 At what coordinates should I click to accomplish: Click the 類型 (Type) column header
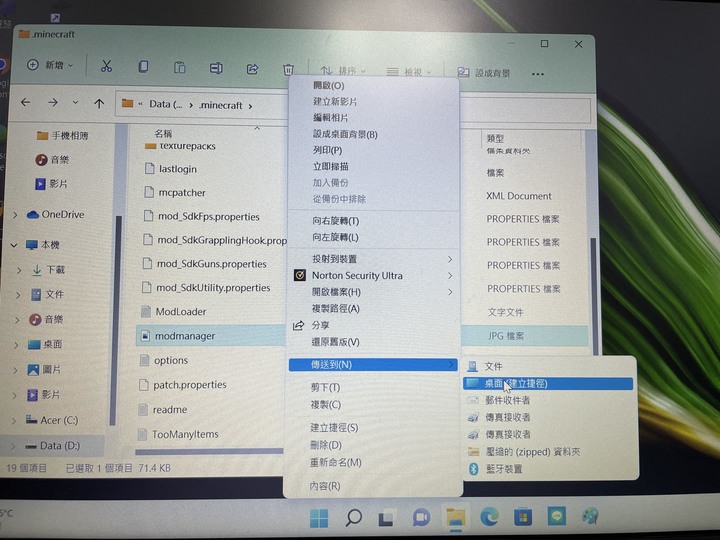[495, 139]
